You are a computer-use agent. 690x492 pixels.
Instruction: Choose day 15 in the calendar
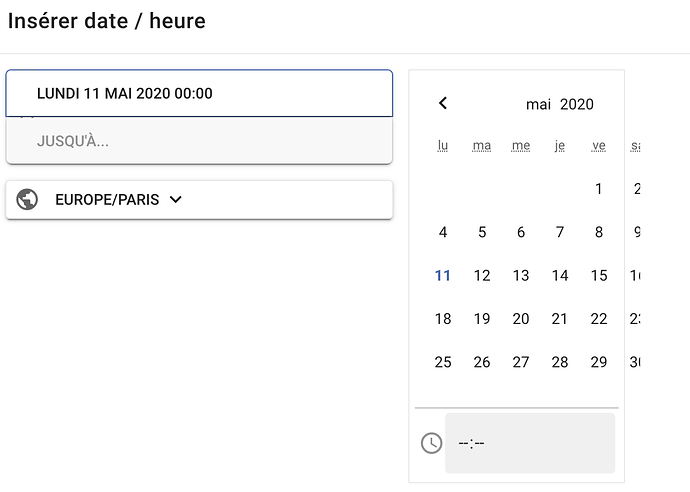coord(599,276)
